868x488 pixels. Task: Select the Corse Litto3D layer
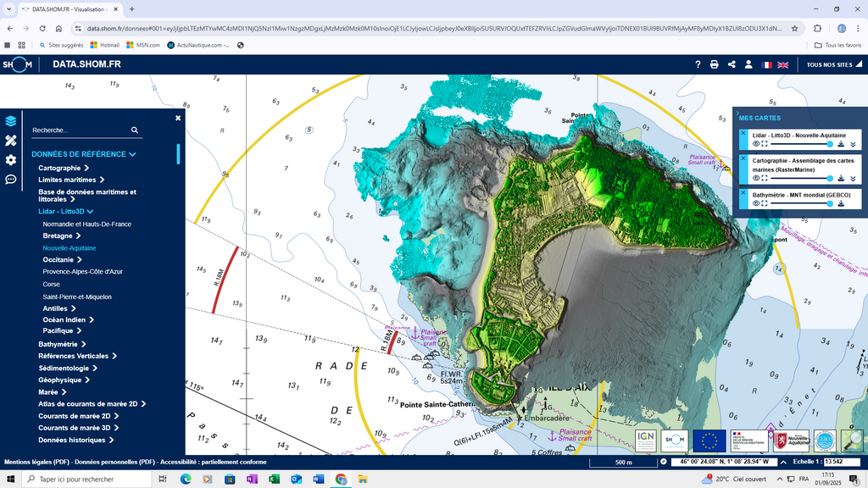[x=51, y=285]
